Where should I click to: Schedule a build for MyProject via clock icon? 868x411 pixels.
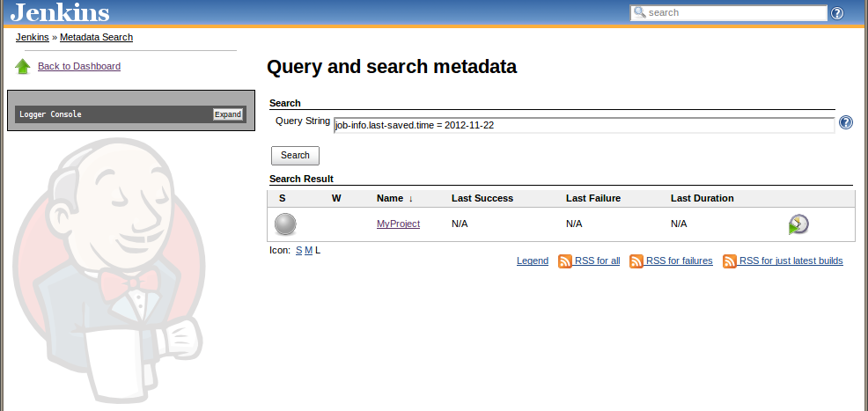[798, 224]
